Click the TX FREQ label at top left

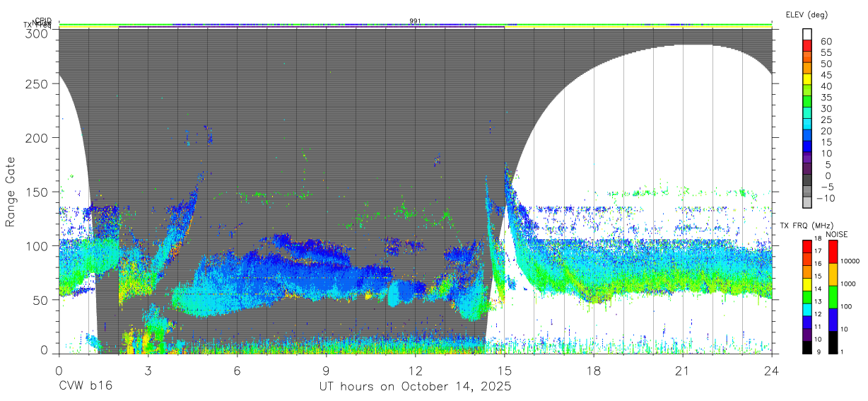[x=39, y=26]
